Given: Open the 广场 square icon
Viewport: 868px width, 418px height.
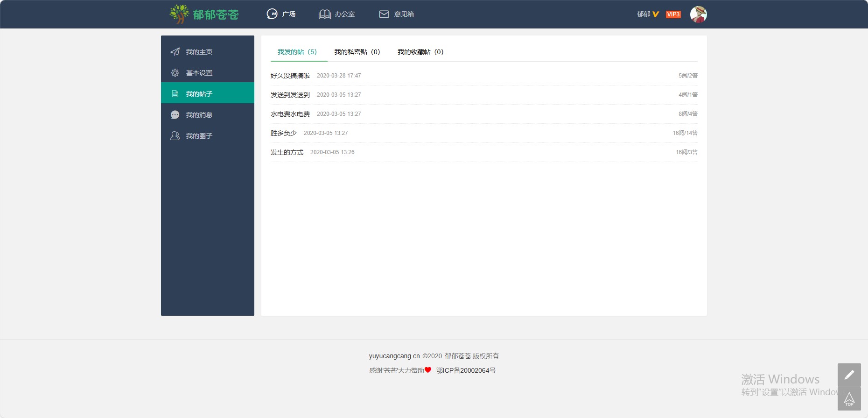Looking at the screenshot, I should click(x=272, y=14).
